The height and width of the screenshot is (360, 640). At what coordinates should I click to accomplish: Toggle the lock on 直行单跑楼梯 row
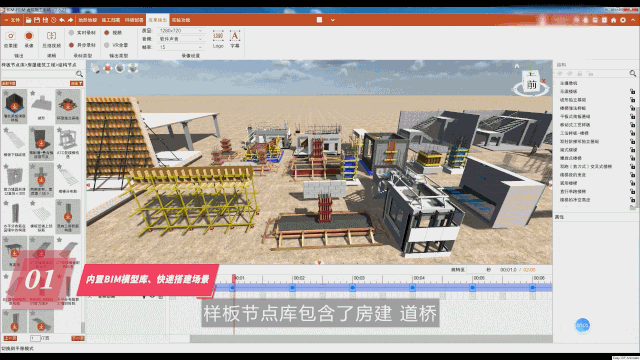point(632,191)
